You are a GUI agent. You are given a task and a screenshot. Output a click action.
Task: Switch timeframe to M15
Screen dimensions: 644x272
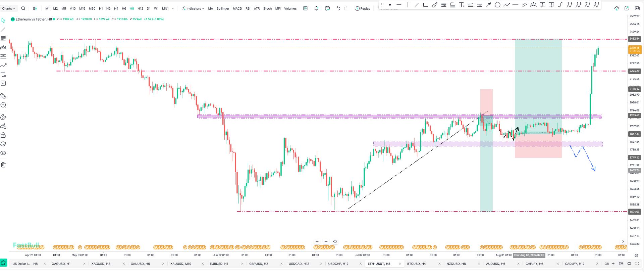click(x=82, y=9)
